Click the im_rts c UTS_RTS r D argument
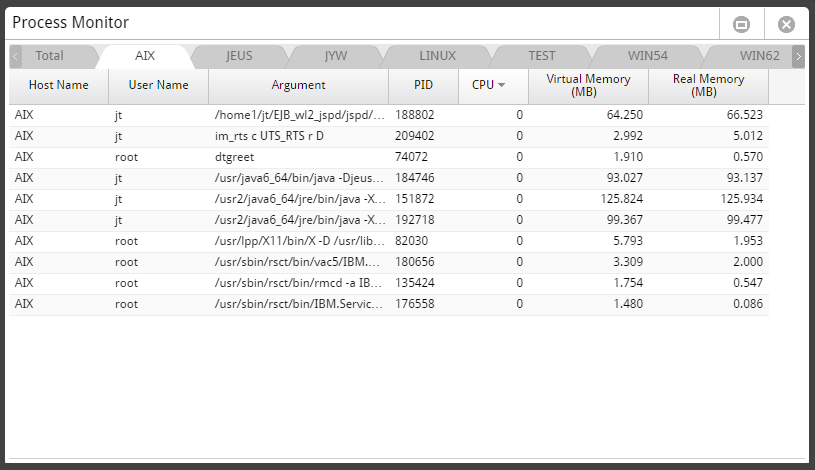815x470 pixels. click(269, 136)
